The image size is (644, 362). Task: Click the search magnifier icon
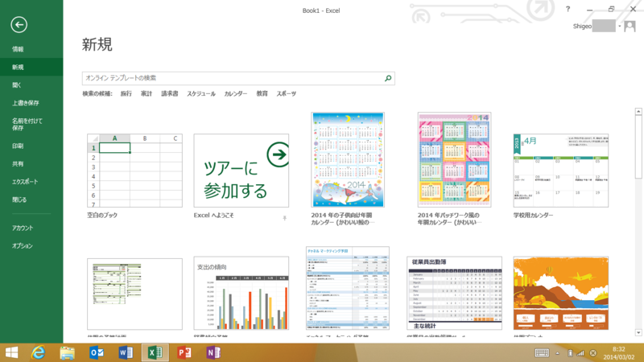click(x=388, y=78)
